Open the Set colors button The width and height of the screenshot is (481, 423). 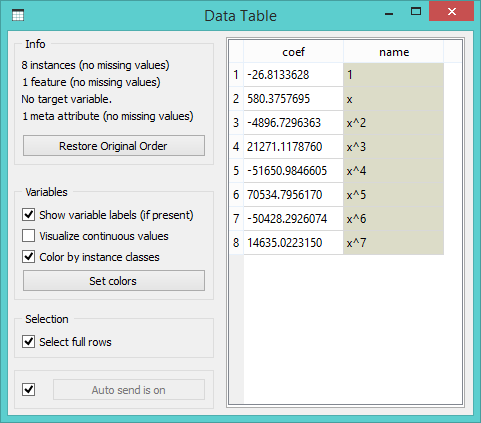point(114,281)
